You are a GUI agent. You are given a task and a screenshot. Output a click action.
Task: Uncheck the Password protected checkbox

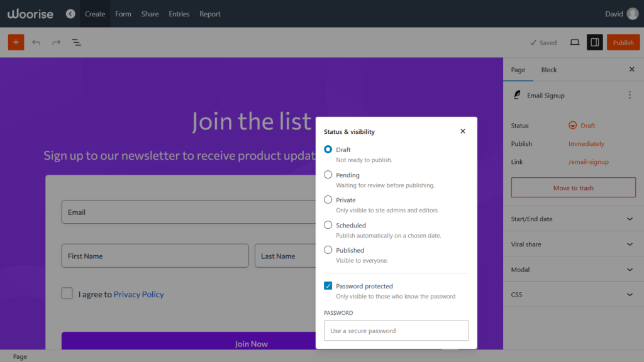click(x=328, y=286)
